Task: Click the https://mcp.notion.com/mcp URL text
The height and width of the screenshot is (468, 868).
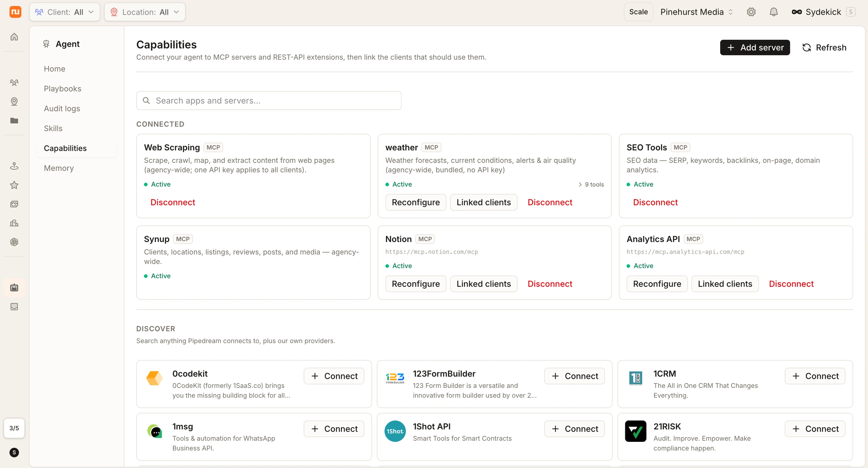Action: click(x=432, y=252)
